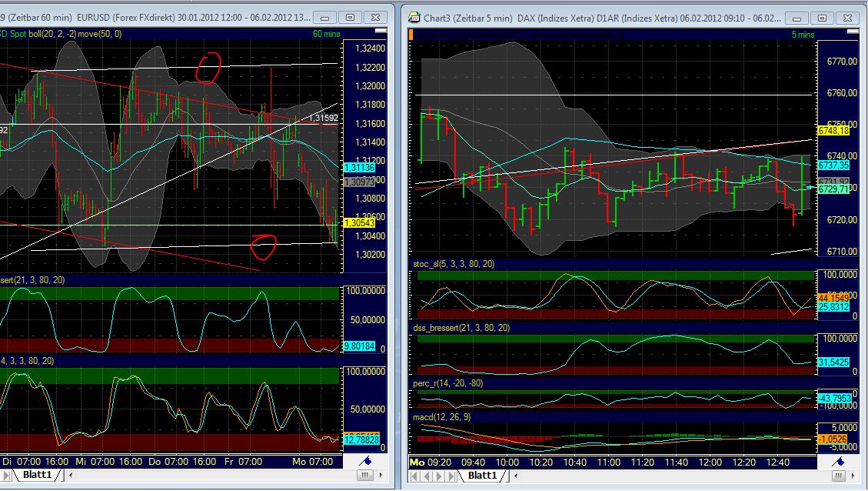
Task: Click the tab-scroll left arrow beside Blatt1
Action: click(x=71, y=475)
